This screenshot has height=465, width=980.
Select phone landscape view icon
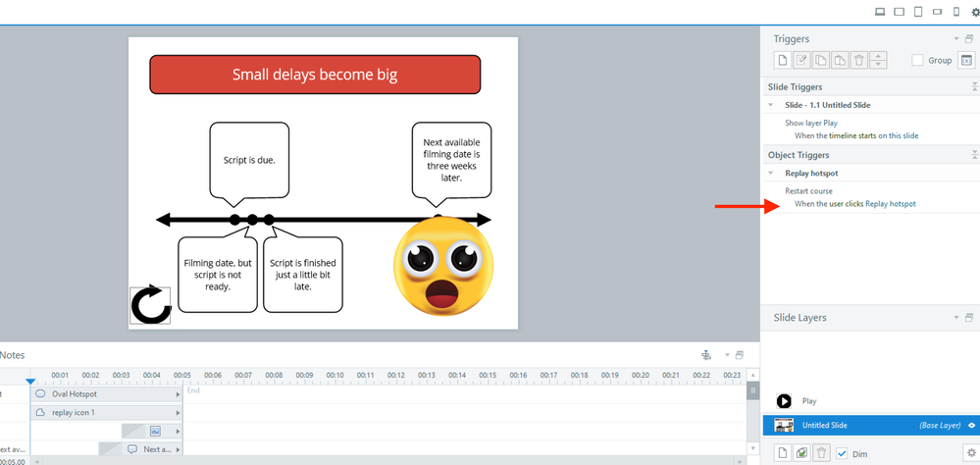pyautogui.click(x=938, y=11)
